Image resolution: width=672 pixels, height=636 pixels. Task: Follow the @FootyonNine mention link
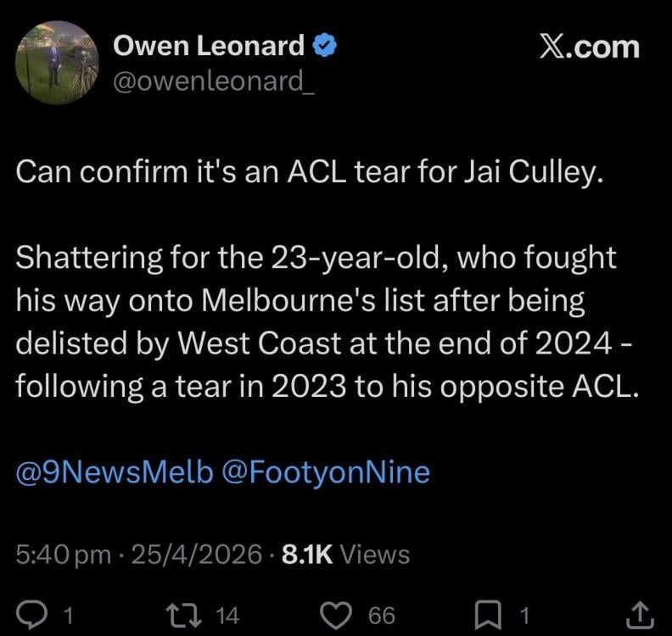(325, 472)
